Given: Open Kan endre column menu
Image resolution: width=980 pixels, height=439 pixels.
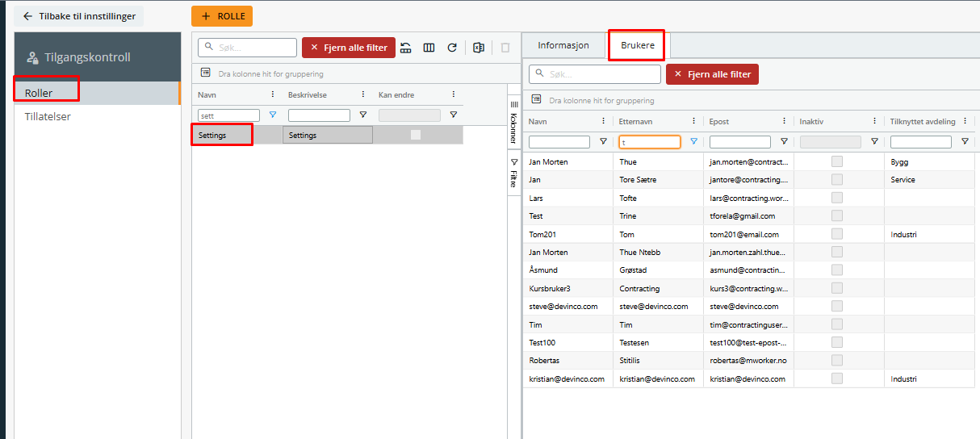Looking at the screenshot, I should (454, 94).
